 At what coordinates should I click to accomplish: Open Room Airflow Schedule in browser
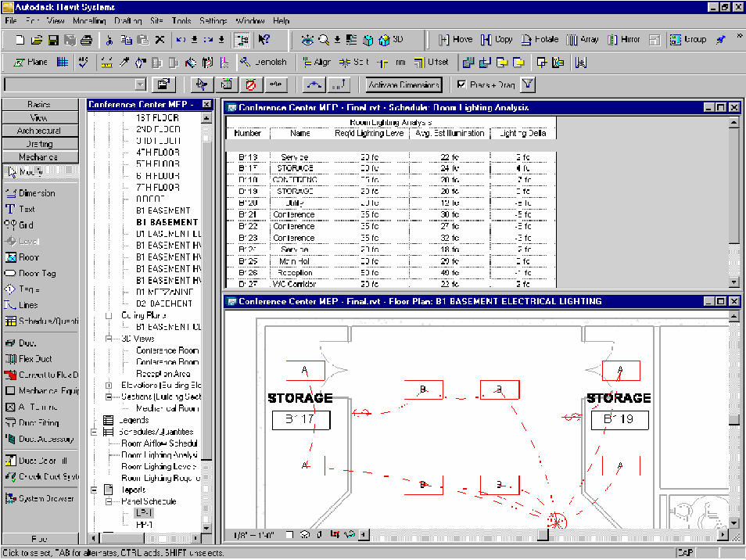click(x=160, y=443)
